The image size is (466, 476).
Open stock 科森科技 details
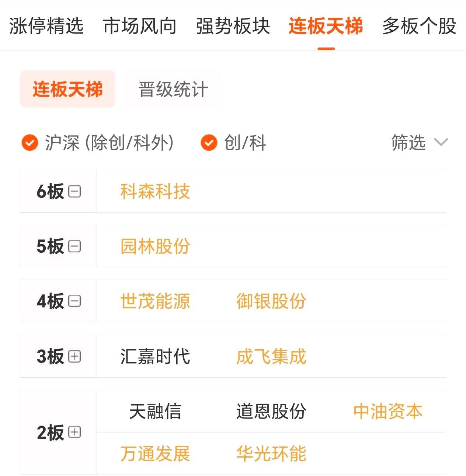click(155, 192)
